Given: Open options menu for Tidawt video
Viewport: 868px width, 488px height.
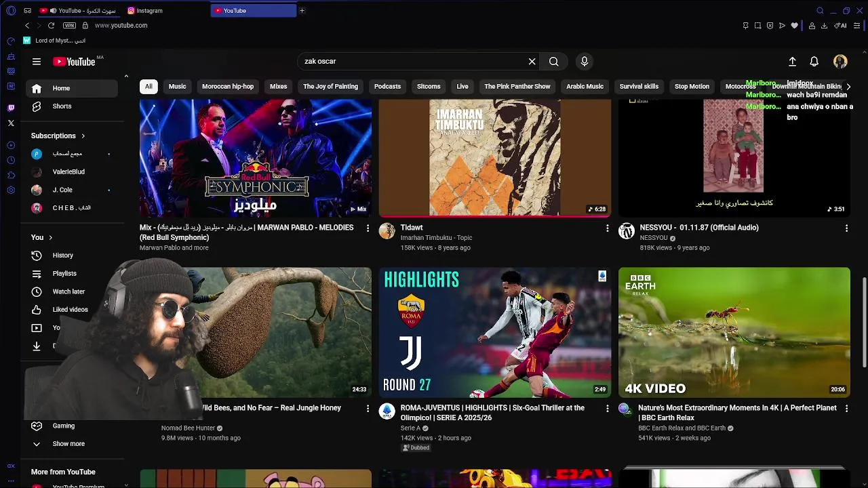Looking at the screenshot, I should tap(607, 229).
